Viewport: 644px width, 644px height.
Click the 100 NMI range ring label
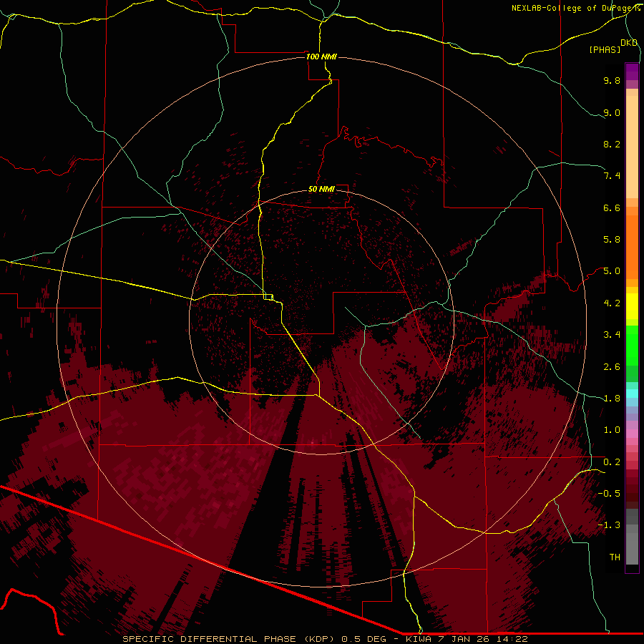321,57
